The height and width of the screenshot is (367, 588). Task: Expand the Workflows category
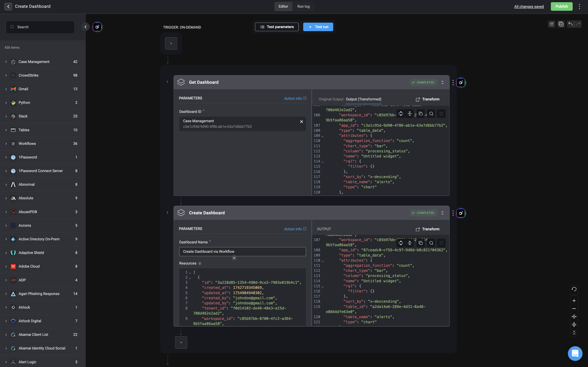[6, 144]
